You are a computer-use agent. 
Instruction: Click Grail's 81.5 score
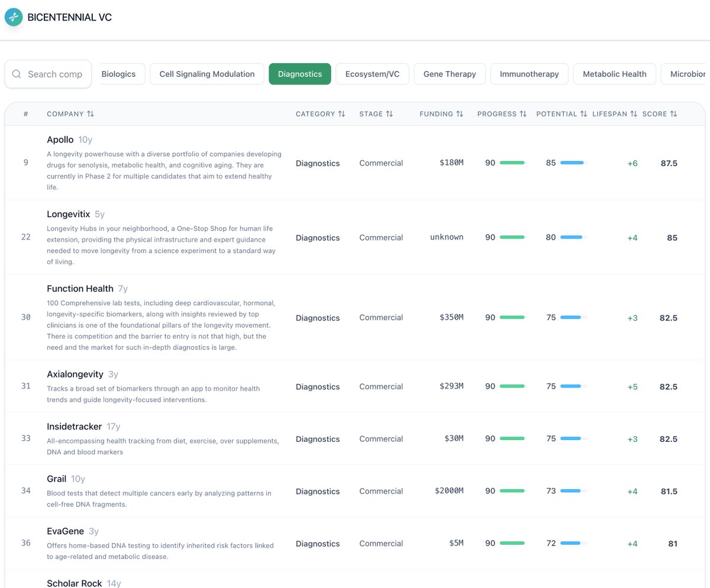coord(669,491)
